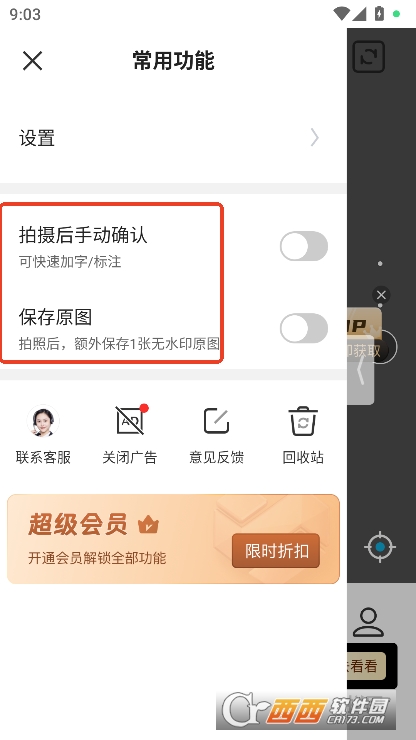Enable the 保存原图 switch
The image size is (416, 740).
pyautogui.click(x=304, y=328)
